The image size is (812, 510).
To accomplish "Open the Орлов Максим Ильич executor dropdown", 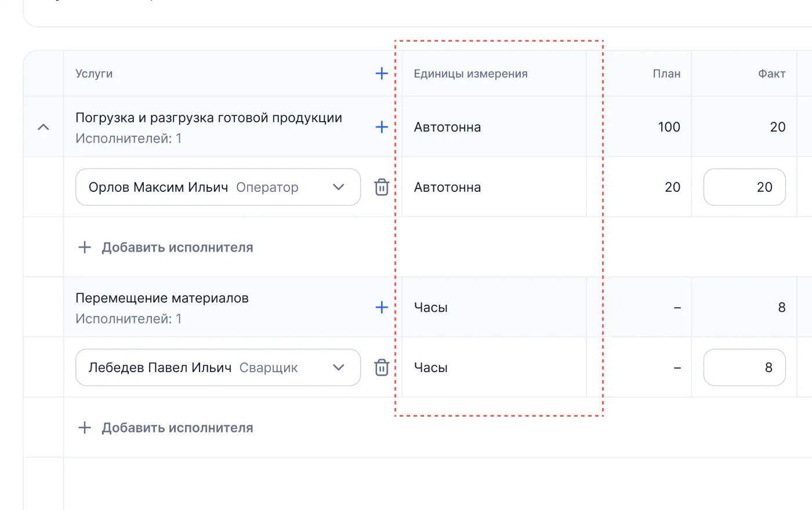I will [x=218, y=187].
